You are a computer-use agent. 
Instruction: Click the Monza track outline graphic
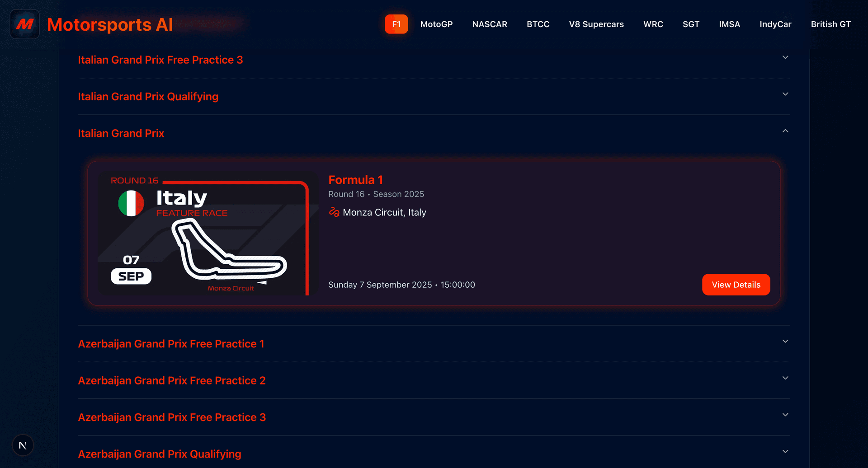(228, 250)
